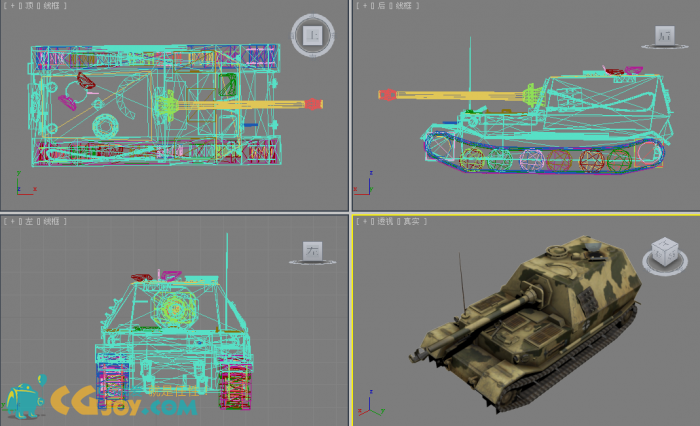Click the ViewCube labeled 左 in left viewport

tap(312, 251)
